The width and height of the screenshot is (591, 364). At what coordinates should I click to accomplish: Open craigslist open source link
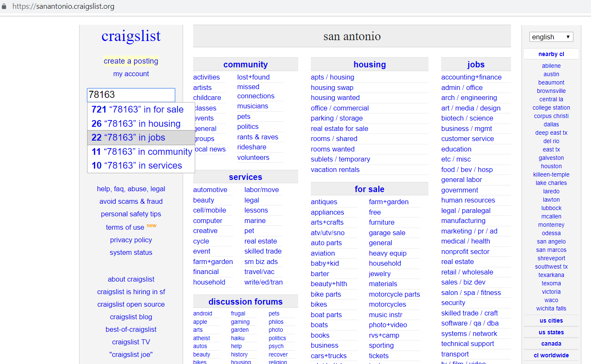point(131,304)
